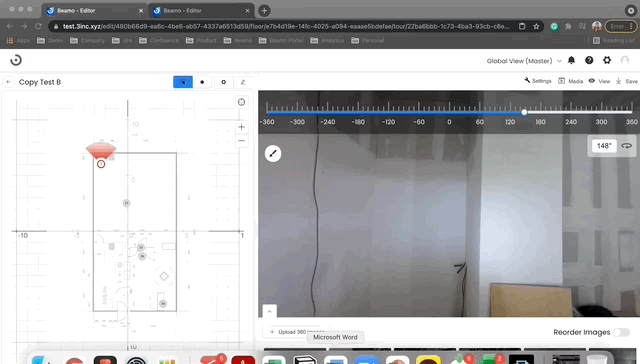Zoom in on the floor plan with plus
This screenshot has height=364, width=640.
(x=242, y=127)
